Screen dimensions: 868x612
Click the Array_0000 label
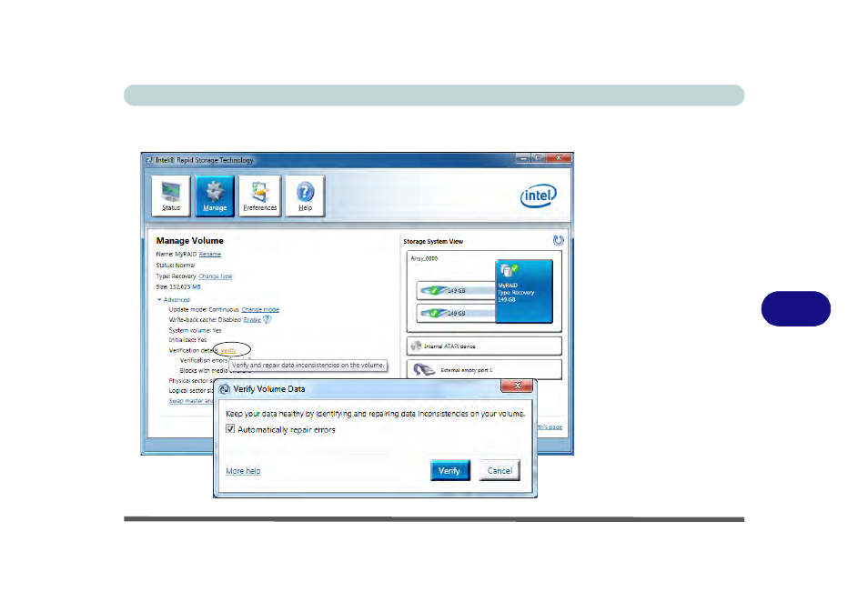424,258
